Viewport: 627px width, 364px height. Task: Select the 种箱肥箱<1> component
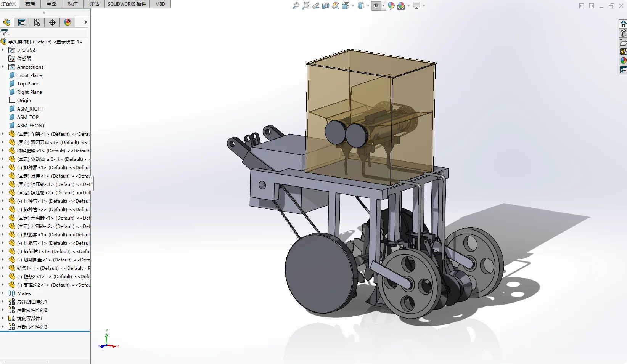click(x=49, y=151)
